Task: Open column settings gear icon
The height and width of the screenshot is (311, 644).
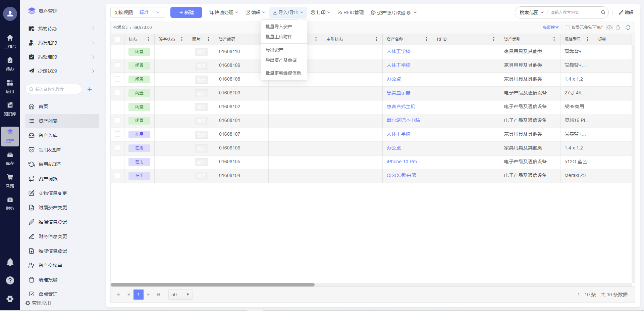Action: (609, 28)
